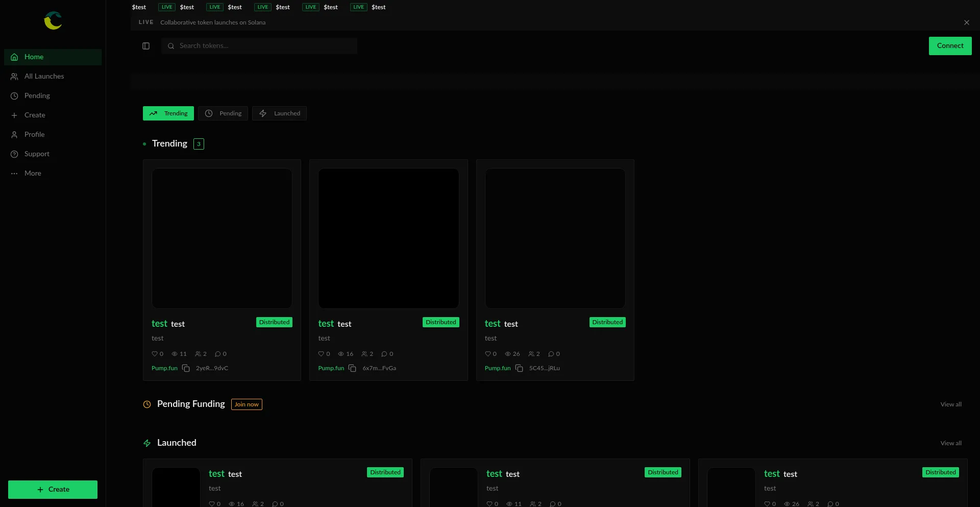
Task: Switch to the Pending filter tab
Action: point(223,113)
